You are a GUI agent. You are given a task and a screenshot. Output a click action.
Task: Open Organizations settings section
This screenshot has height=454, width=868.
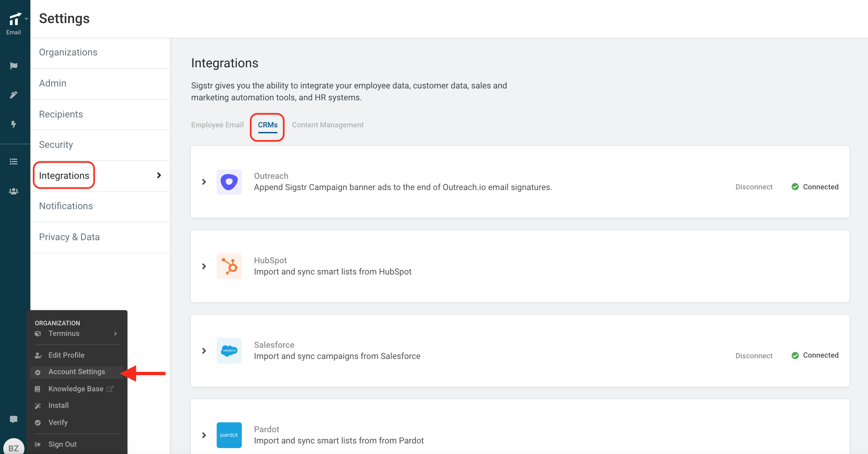[x=100, y=52]
